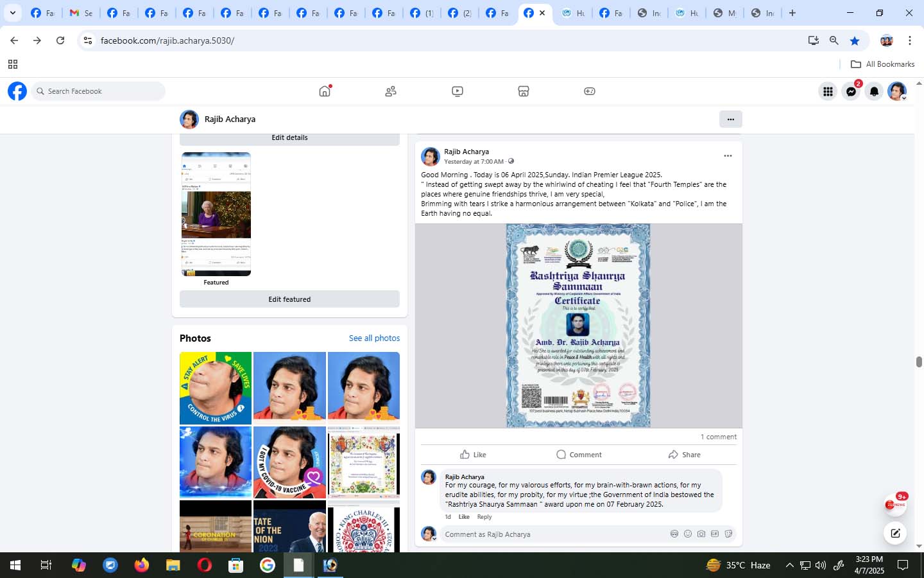Viewport: 924px width, 578px height.
Task: Click the bookmark star icon
Action: click(855, 40)
